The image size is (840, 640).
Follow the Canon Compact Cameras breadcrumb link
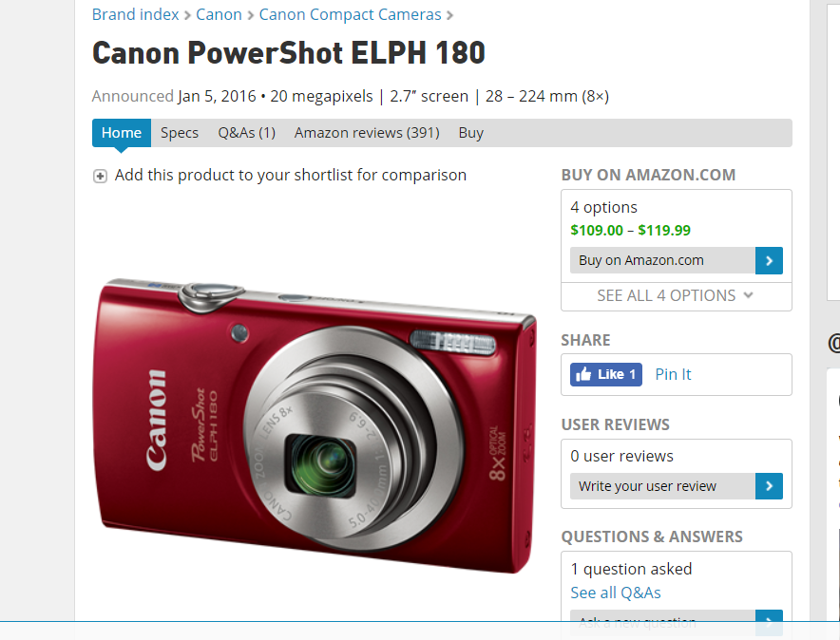(x=350, y=14)
